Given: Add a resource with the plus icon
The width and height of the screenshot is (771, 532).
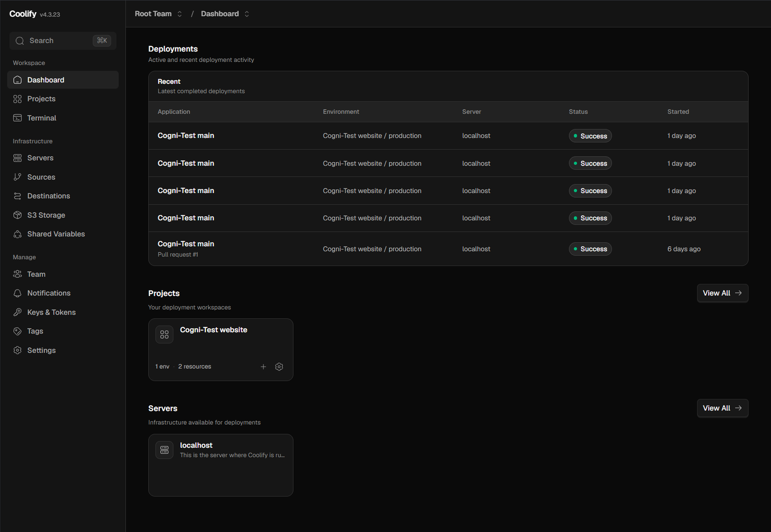Looking at the screenshot, I should click(x=263, y=367).
